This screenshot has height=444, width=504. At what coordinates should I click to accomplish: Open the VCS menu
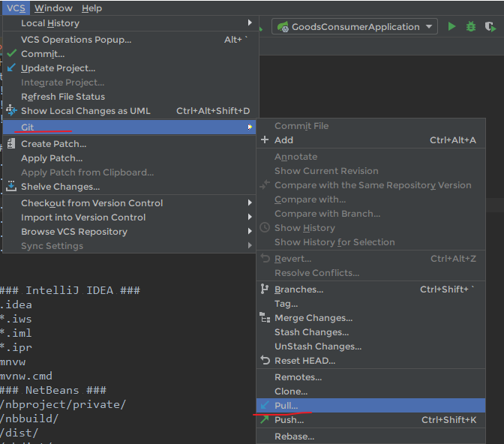(x=16, y=8)
